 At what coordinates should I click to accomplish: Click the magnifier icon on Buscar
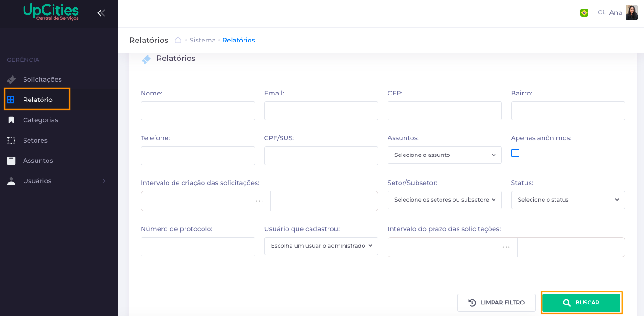click(567, 303)
